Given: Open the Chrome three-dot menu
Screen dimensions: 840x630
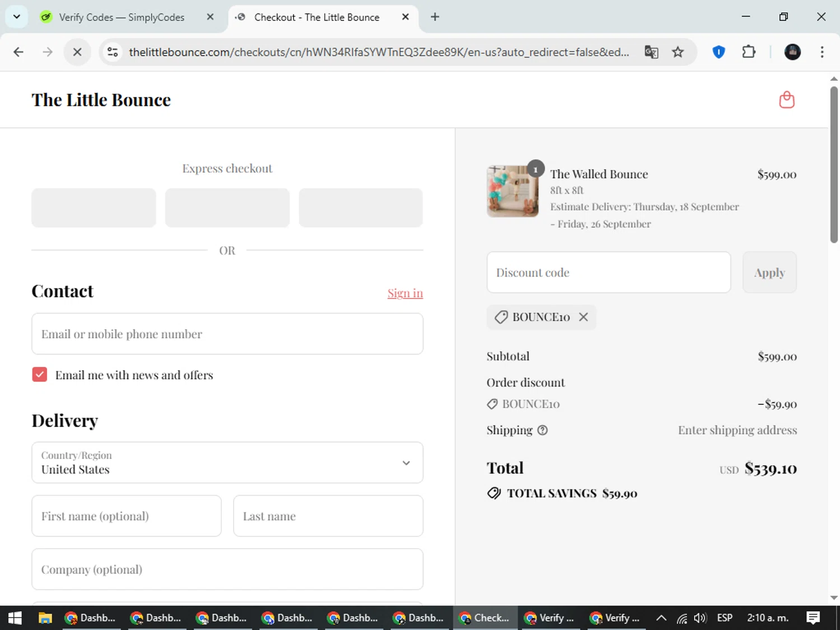Looking at the screenshot, I should (x=822, y=52).
